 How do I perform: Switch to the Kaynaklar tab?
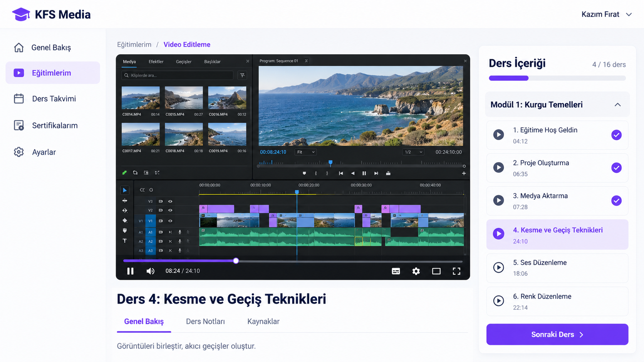pyautogui.click(x=263, y=321)
